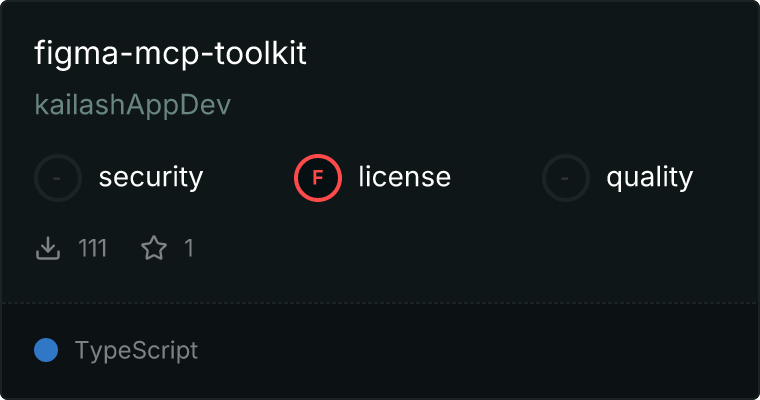Click the security label text
The width and height of the screenshot is (760, 400).
151,177
